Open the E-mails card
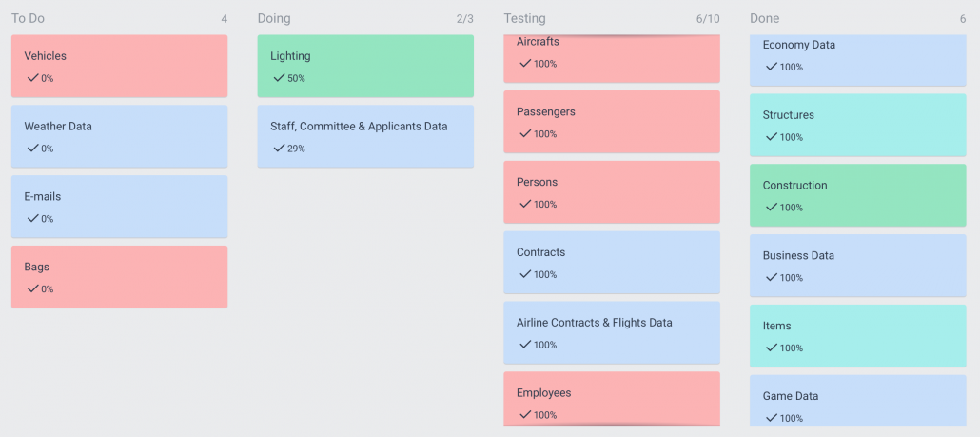The height and width of the screenshot is (437, 980). (x=119, y=206)
